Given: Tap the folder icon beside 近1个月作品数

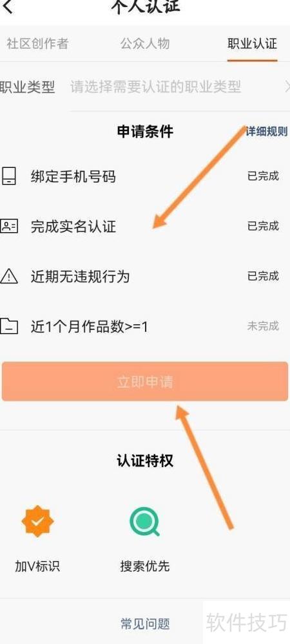Looking at the screenshot, I should click(8, 326).
